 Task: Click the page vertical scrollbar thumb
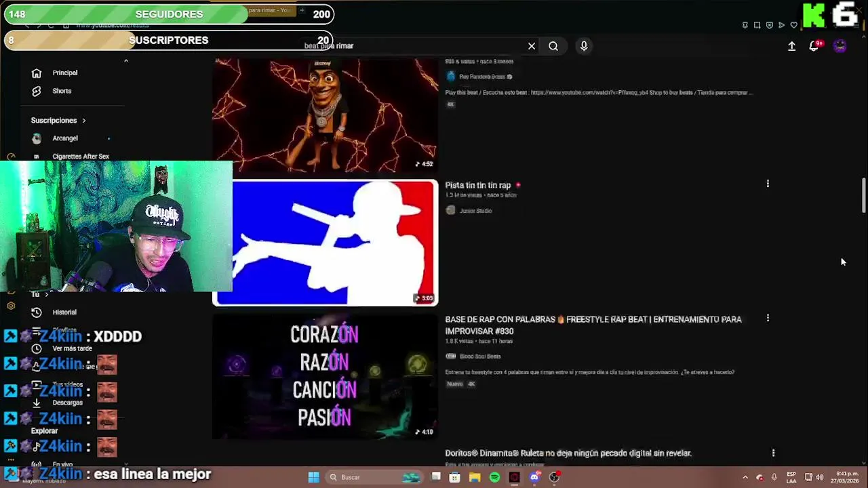[864, 197]
